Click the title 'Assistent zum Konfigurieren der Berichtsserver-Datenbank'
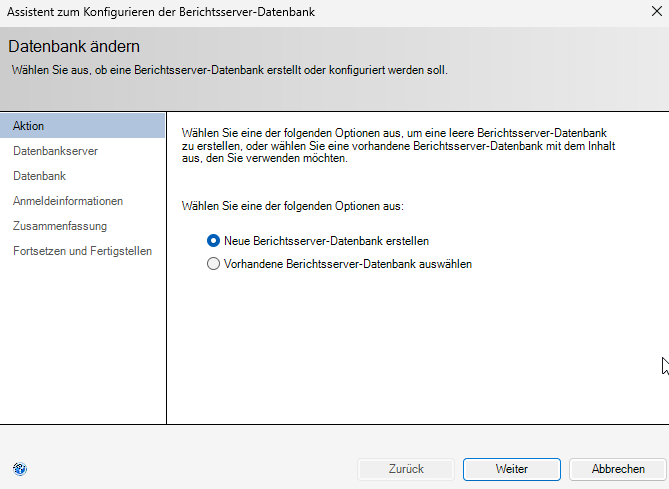669x489 pixels. [x=161, y=12]
